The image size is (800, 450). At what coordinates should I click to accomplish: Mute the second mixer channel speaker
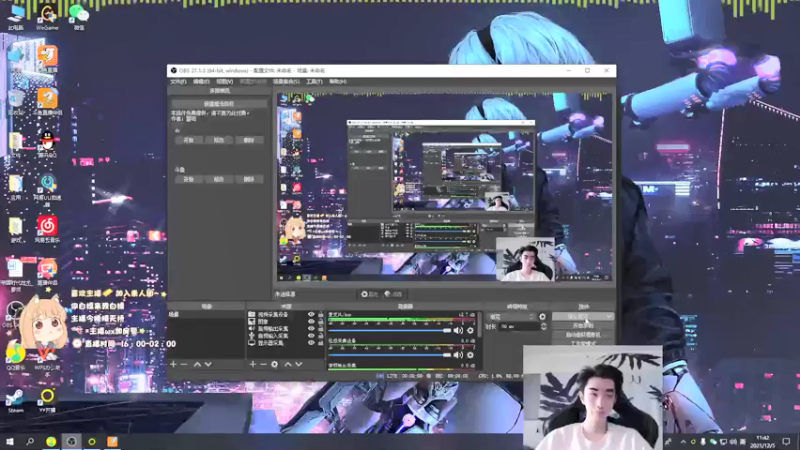pyautogui.click(x=458, y=355)
